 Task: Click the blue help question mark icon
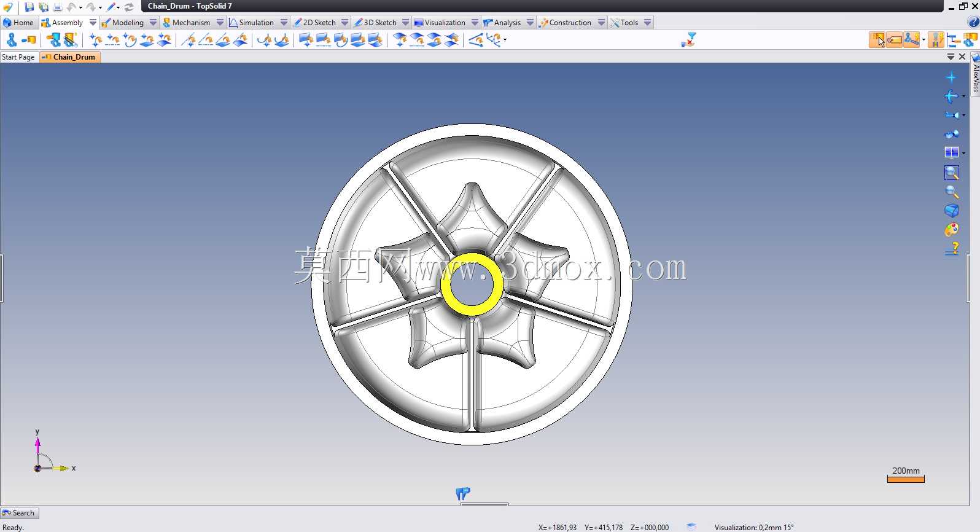click(973, 23)
